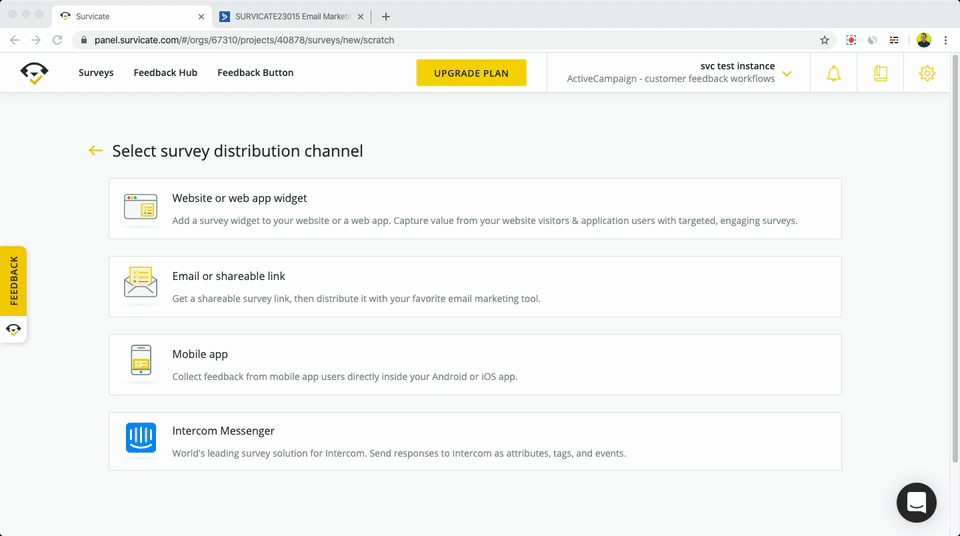Click the email envelope icon
This screenshot has height=536, width=960.
[141, 282]
